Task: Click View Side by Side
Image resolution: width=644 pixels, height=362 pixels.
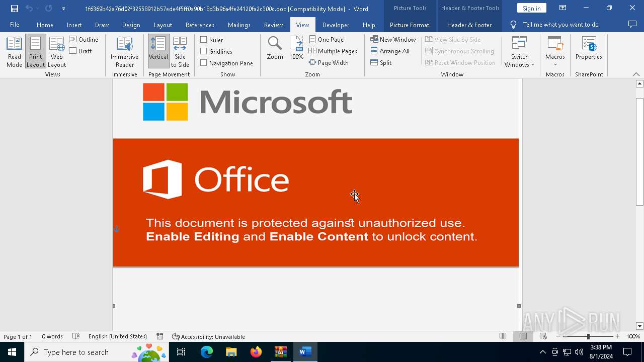Action: [452, 39]
